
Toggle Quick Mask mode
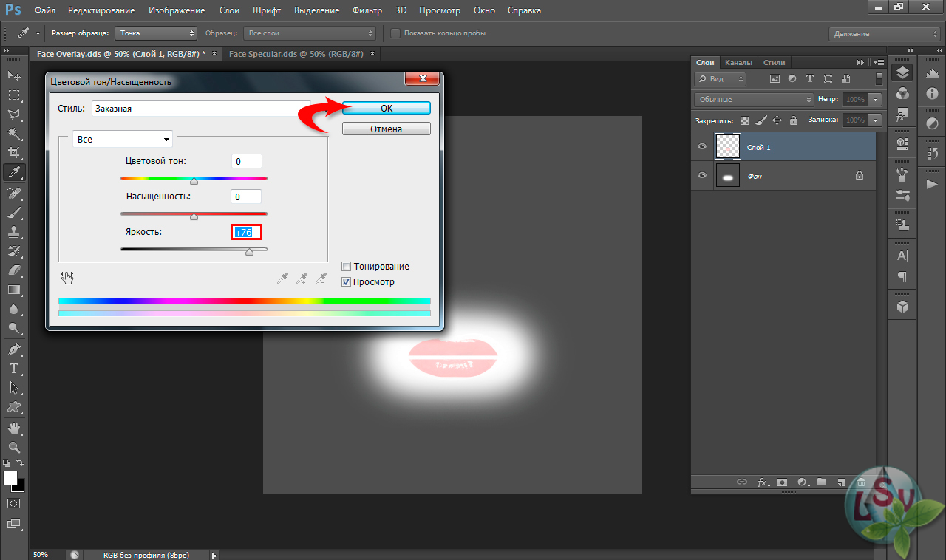coord(14,503)
